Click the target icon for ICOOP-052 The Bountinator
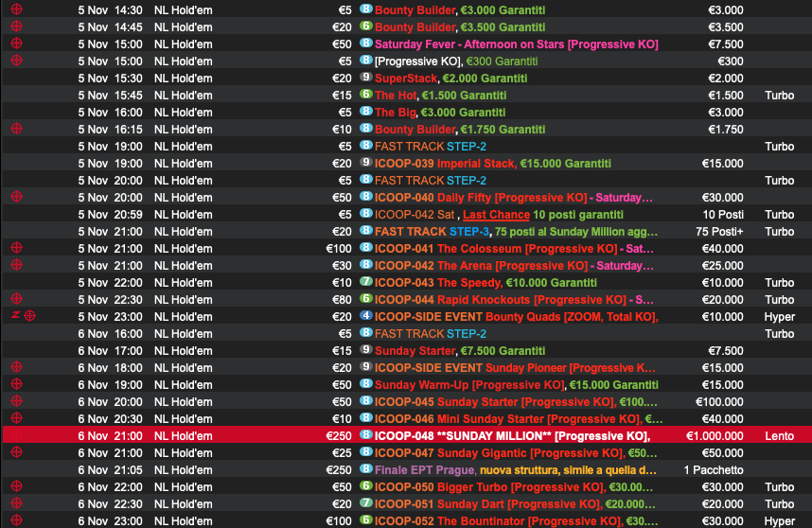Screen dimensions: 812x528 pos(17,520)
